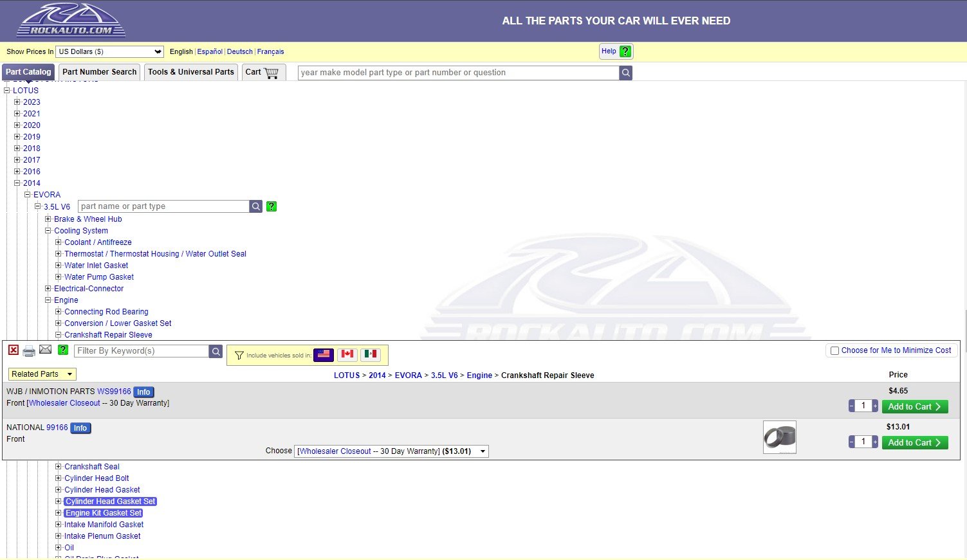Email the parts listing with the envelope icon

45,349
